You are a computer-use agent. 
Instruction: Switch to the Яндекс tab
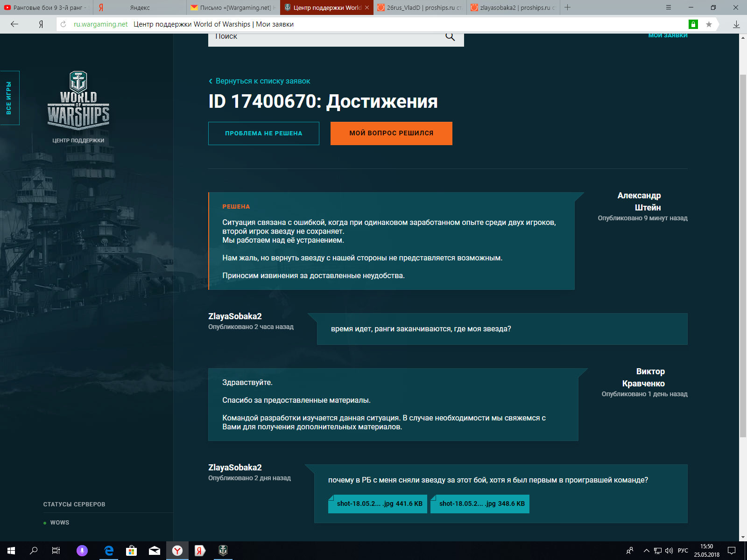point(140,7)
